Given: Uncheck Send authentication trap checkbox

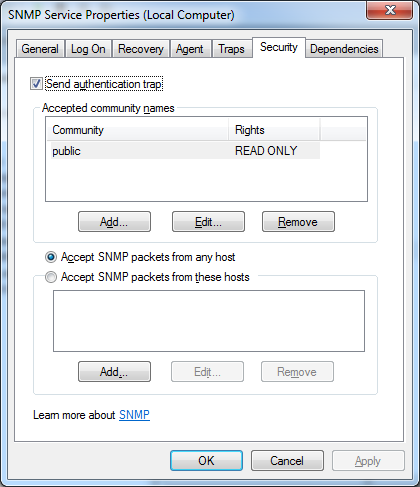Looking at the screenshot, I should [x=36, y=84].
